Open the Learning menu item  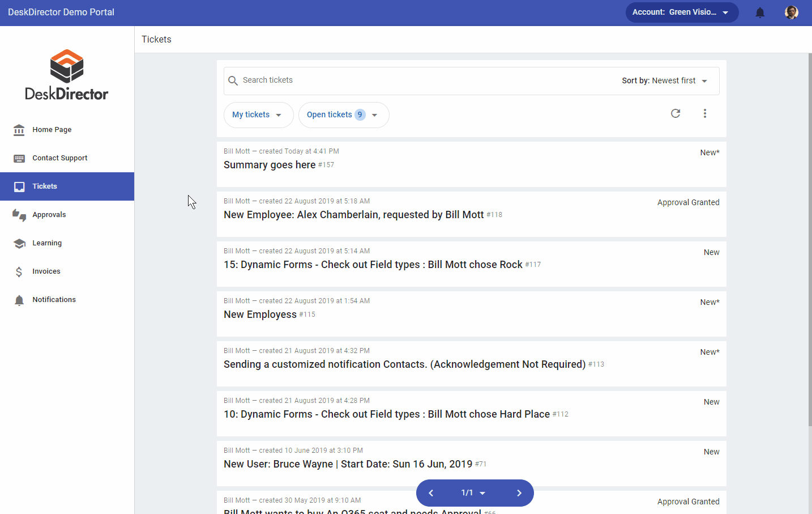click(67, 243)
